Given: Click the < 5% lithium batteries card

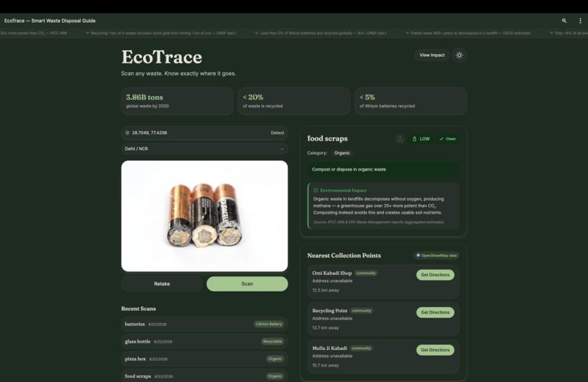Looking at the screenshot, I should coord(411,101).
